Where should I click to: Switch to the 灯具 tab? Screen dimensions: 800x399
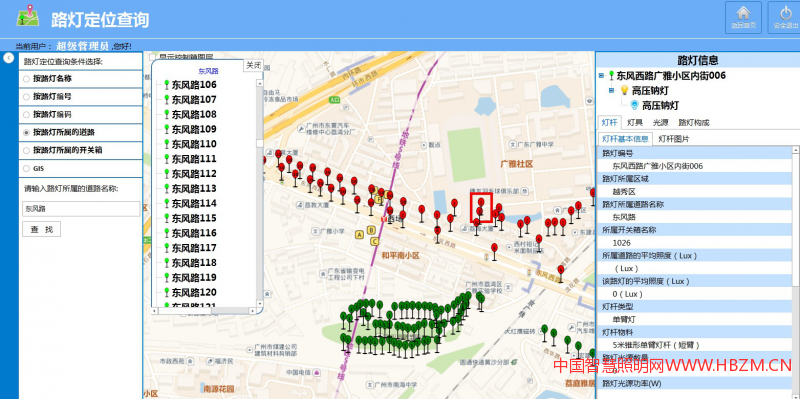635,122
